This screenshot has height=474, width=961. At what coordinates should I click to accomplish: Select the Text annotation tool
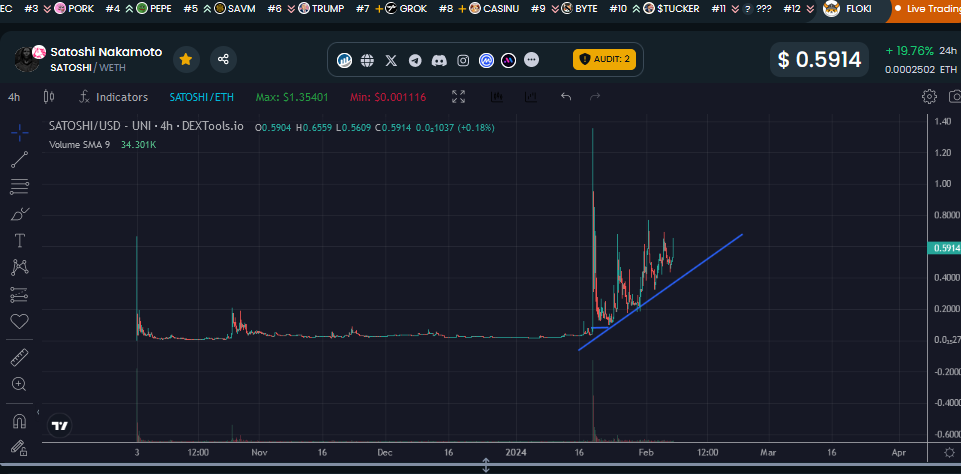20,240
